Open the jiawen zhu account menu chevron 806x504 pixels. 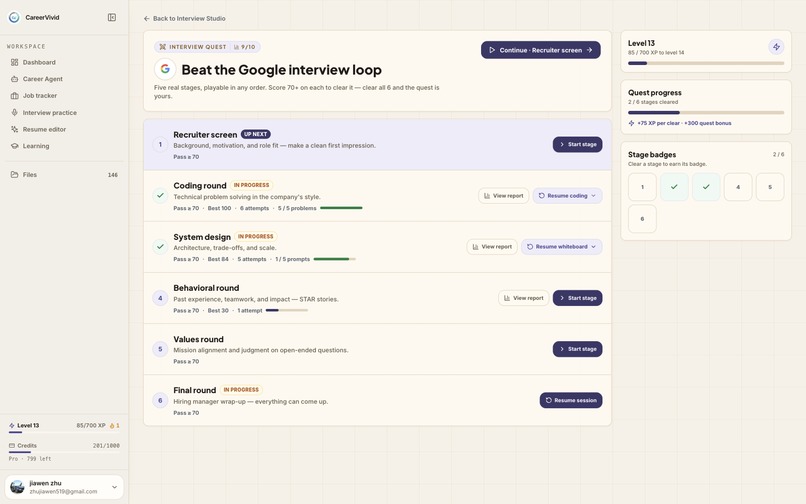(x=114, y=487)
